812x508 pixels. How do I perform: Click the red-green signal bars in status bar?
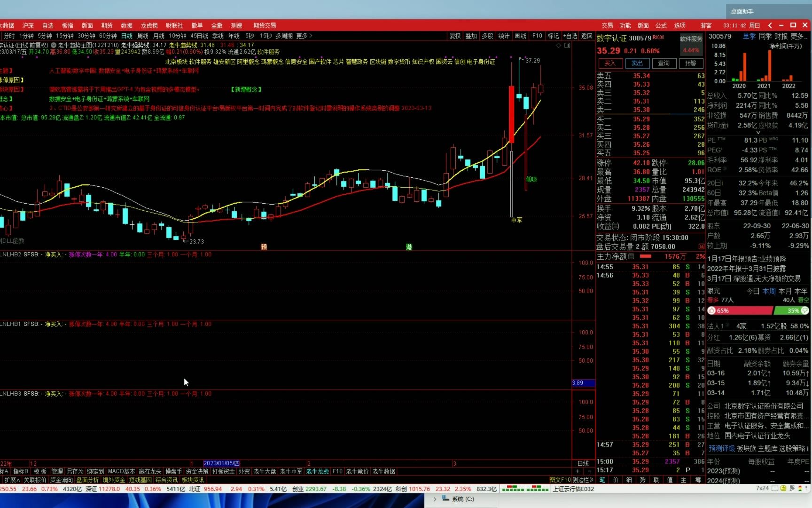[525, 489]
